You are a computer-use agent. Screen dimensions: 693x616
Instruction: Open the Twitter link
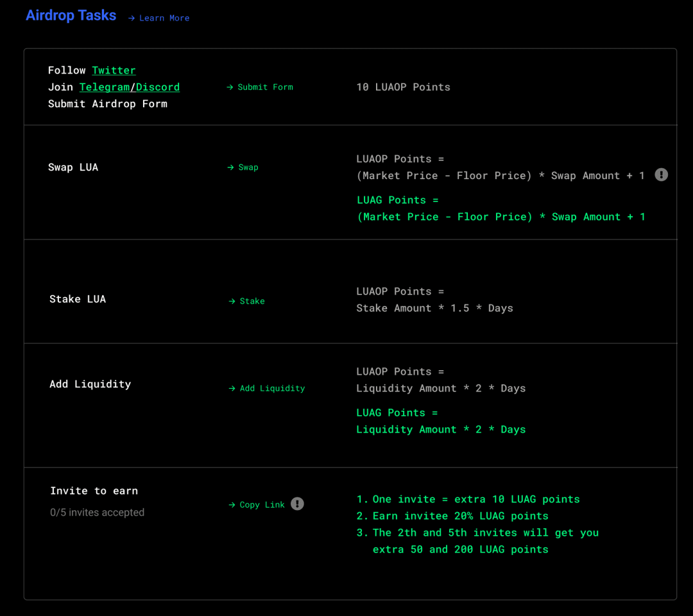(114, 71)
